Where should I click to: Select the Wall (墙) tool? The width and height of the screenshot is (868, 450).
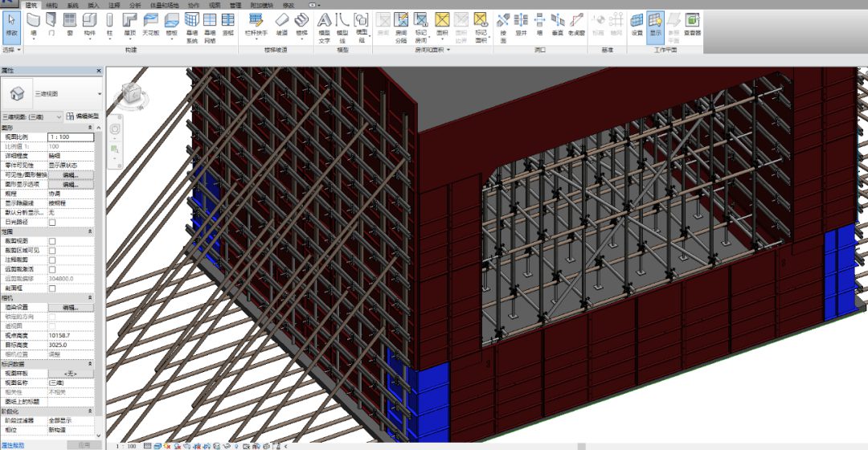click(x=33, y=25)
